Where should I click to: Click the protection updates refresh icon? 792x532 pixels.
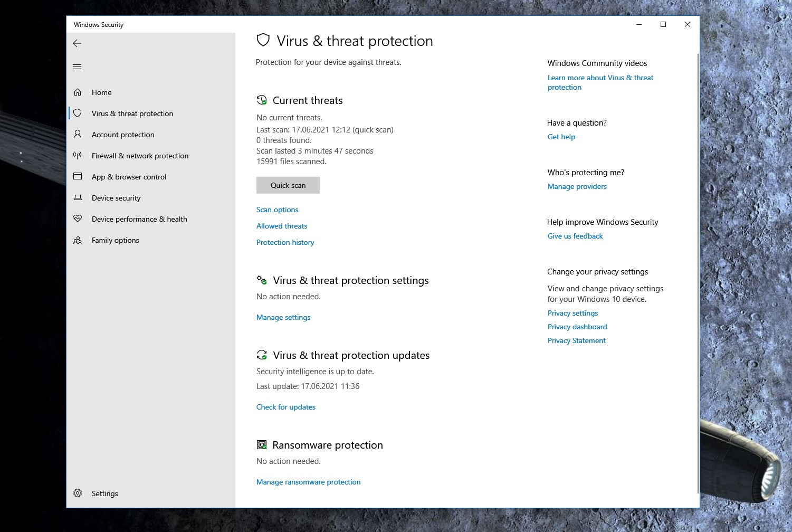[262, 355]
